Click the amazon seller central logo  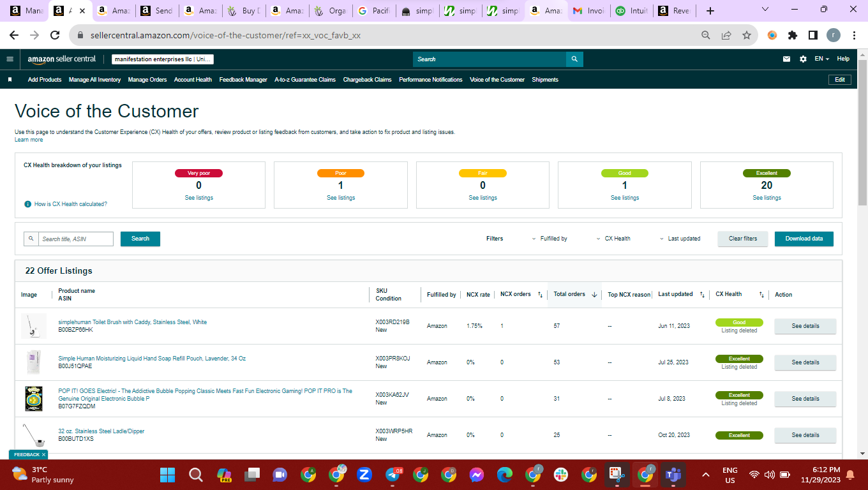[61, 59]
